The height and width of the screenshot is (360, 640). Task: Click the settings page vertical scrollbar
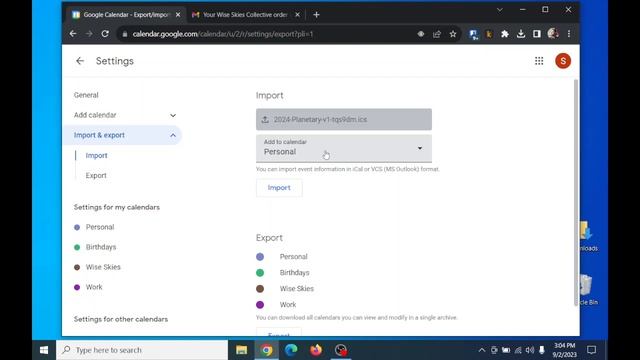576,192
